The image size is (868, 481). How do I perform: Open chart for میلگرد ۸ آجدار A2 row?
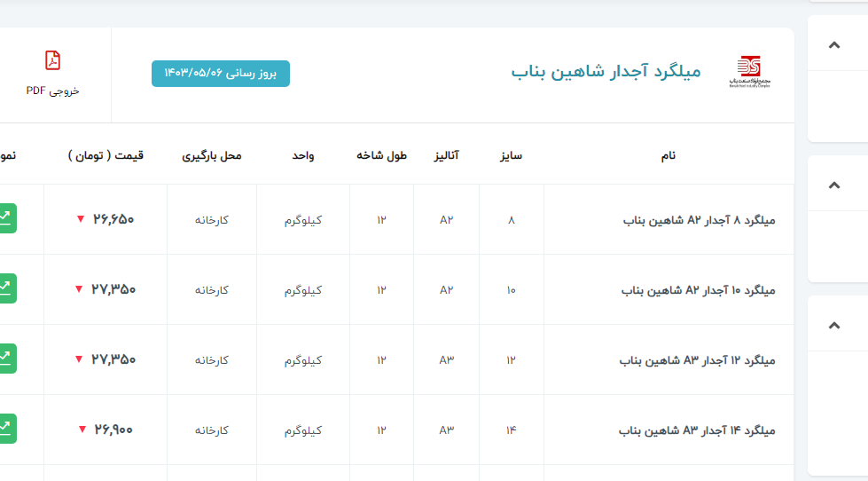tap(5, 218)
